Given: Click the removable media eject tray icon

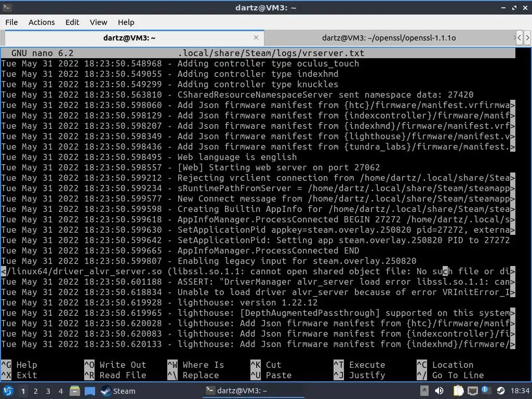Looking at the screenshot, I should (x=424, y=391).
